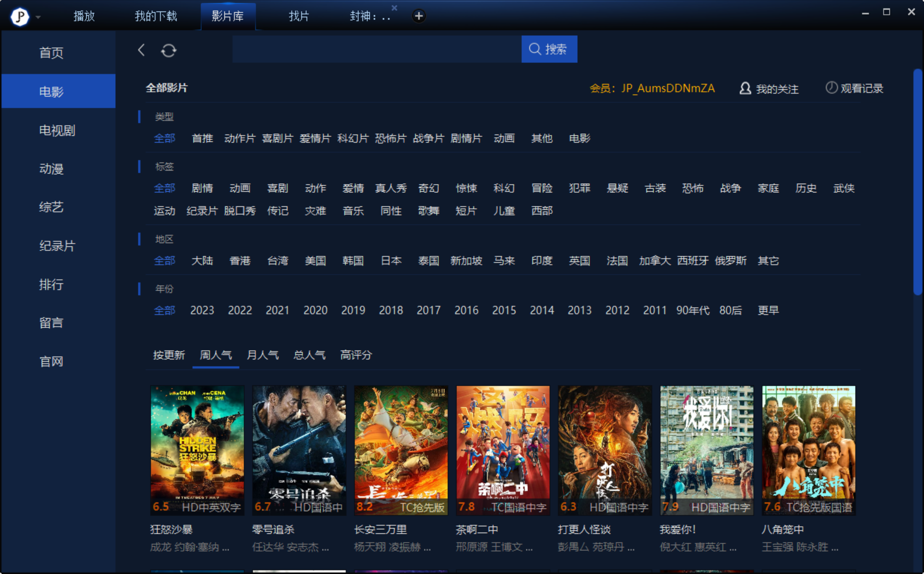Open 电视剧 in the sidebar

58,130
